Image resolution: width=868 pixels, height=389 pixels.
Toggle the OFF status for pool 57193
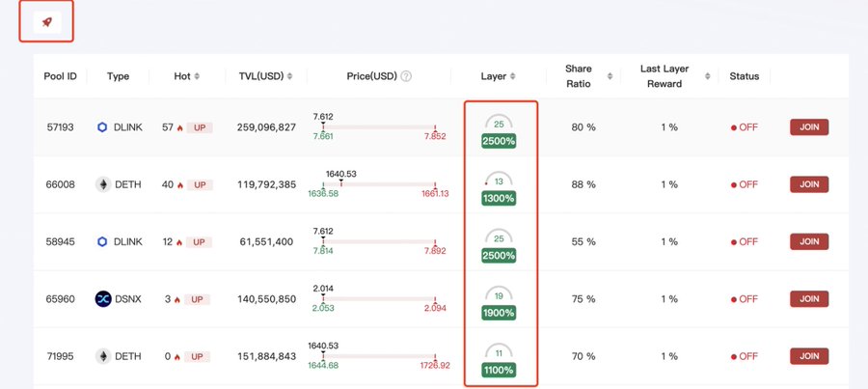coord(745,127)
